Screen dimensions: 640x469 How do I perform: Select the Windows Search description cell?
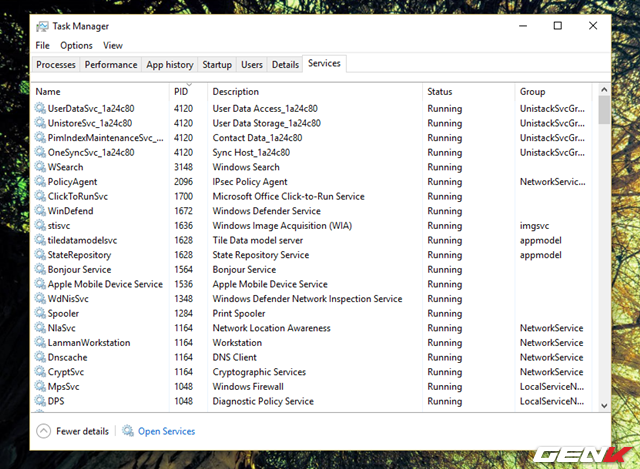pos(246,167)
